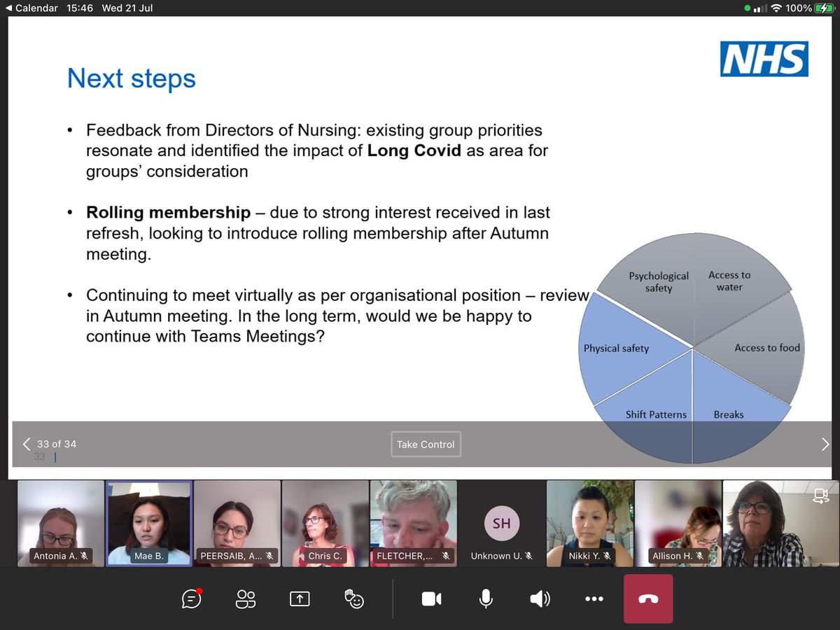Switch cameras using the flip camera icon
Viewport: 840px width, 630px height.
click(820, 495)
